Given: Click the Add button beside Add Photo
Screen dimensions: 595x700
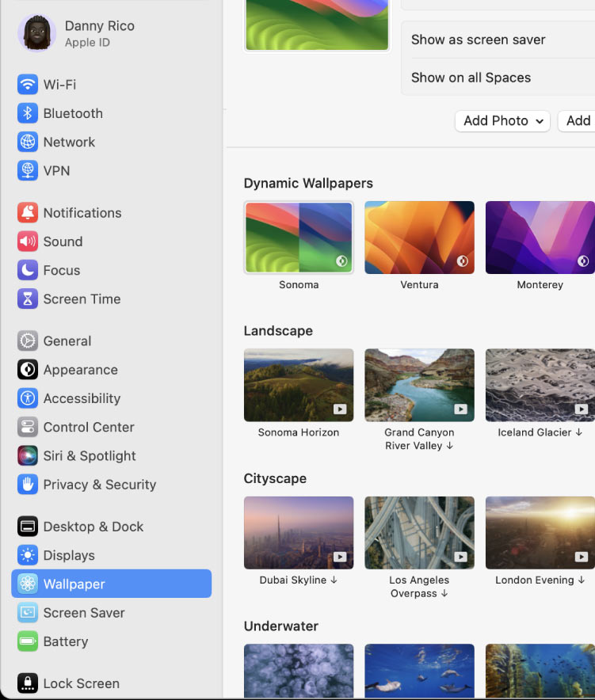Looking at the screenshot, I should click(577, 121).
